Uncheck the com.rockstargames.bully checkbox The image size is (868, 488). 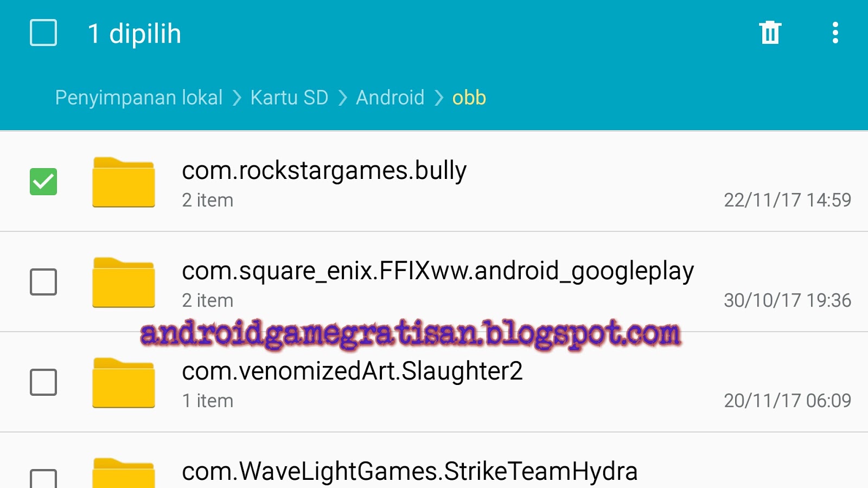(43, 182)
